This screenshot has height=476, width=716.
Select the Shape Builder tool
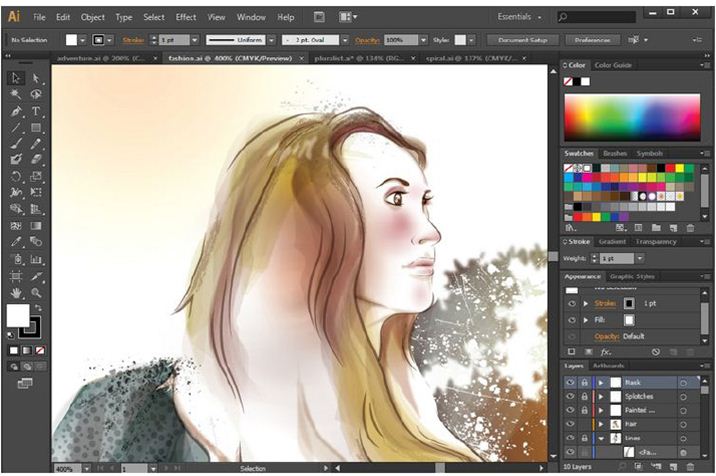16,209
